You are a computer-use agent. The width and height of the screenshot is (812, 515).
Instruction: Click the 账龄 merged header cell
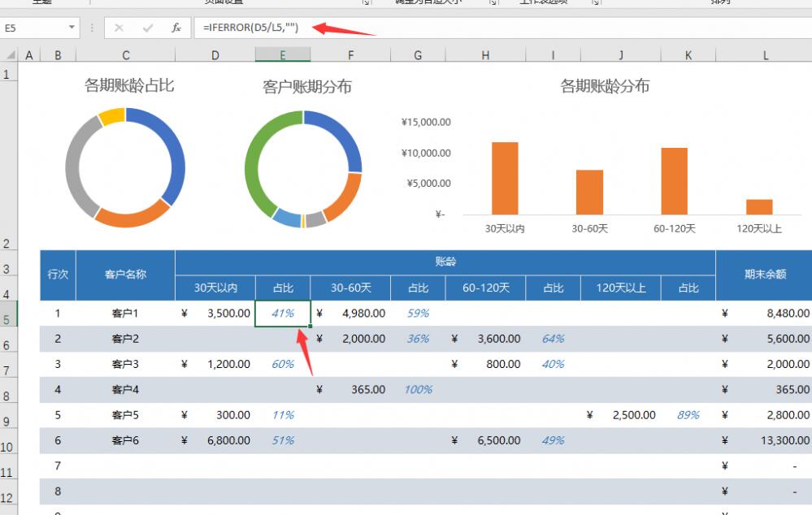click(x=445, y=262)
